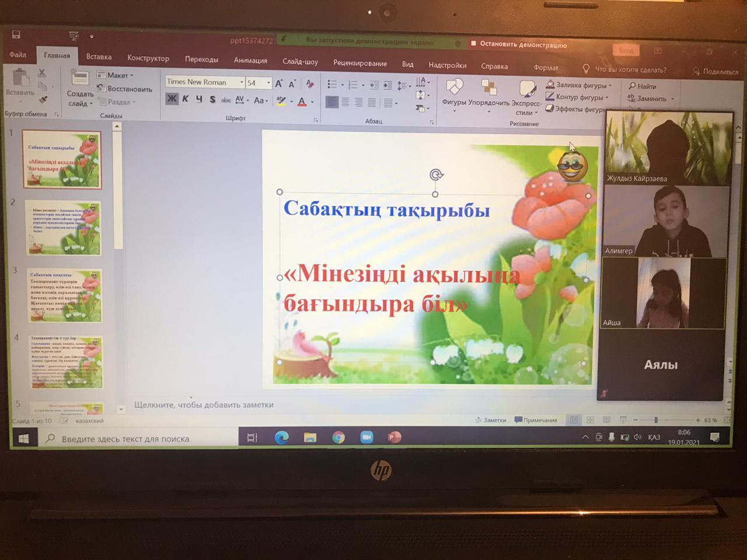Expand the font size 54 dropdown
Screen dimensions: 747x560
coord(268,83)
